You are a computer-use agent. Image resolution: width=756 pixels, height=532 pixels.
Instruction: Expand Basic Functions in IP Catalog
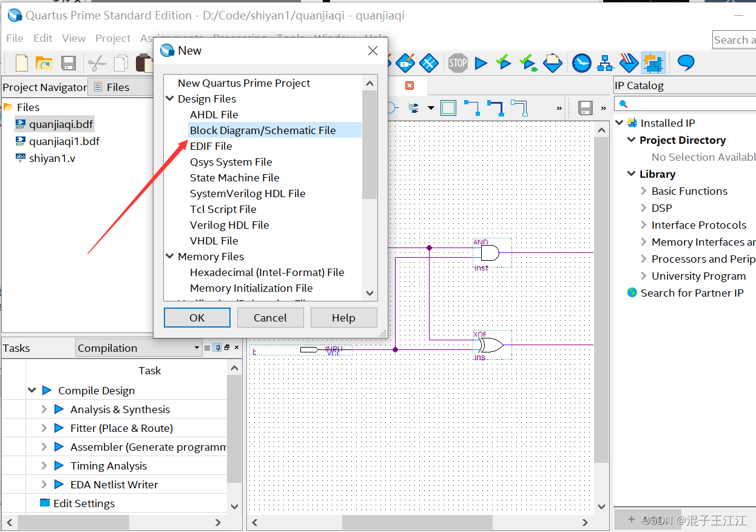pos(644,191)
